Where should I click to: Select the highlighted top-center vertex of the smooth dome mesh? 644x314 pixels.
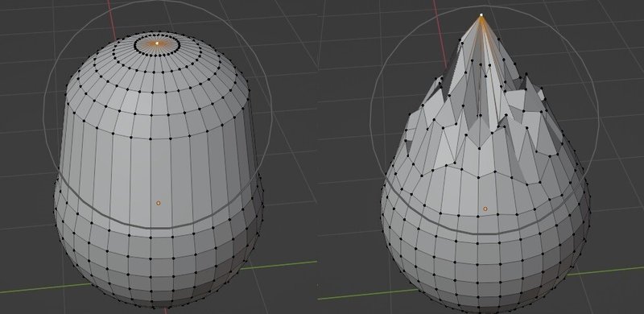[x=157, y=43]
